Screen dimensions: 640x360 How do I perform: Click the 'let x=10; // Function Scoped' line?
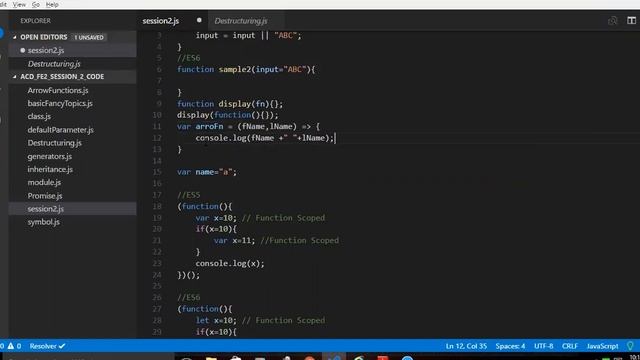click(x=260, y=320)
